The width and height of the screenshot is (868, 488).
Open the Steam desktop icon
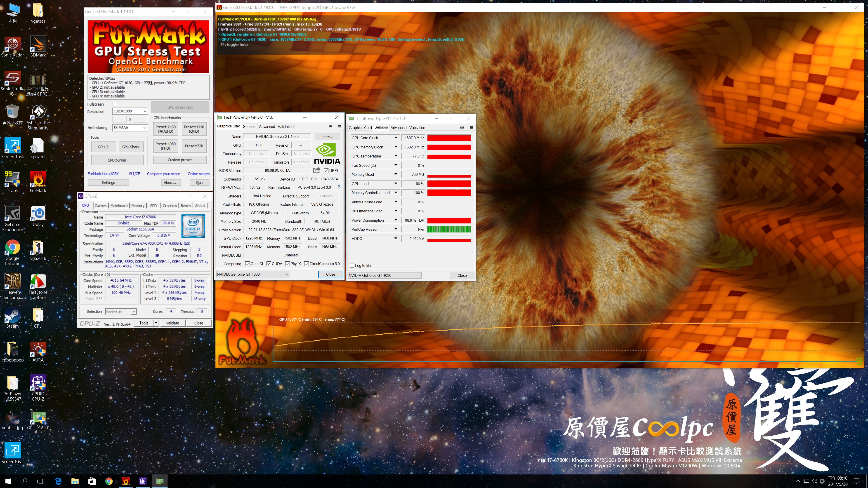point(12,318)
